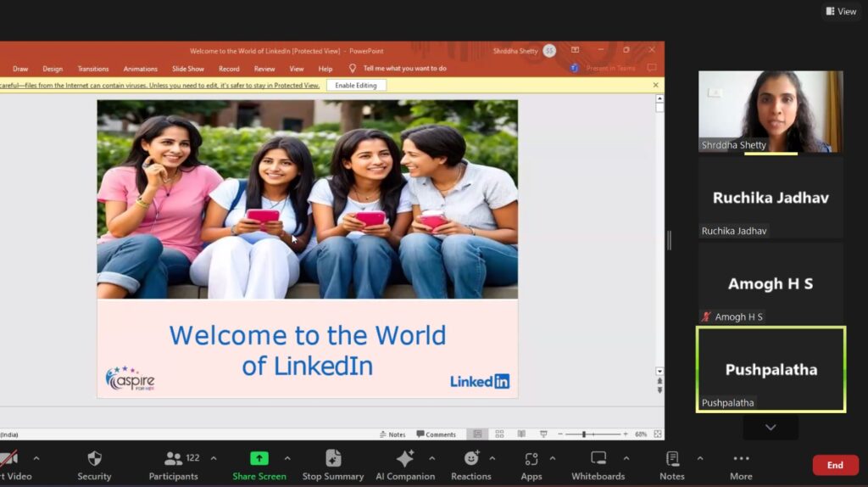
Task: Expand the arrow next to Participants
Action: [214, 459]
